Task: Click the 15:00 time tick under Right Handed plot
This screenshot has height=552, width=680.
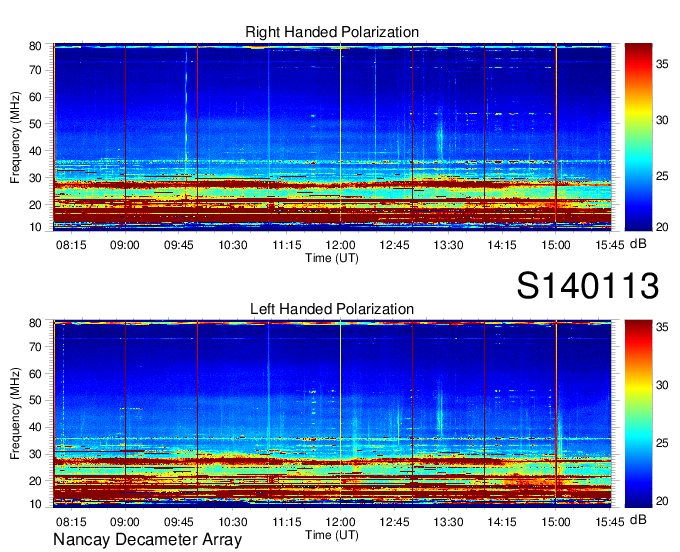Action: [556, 245]
